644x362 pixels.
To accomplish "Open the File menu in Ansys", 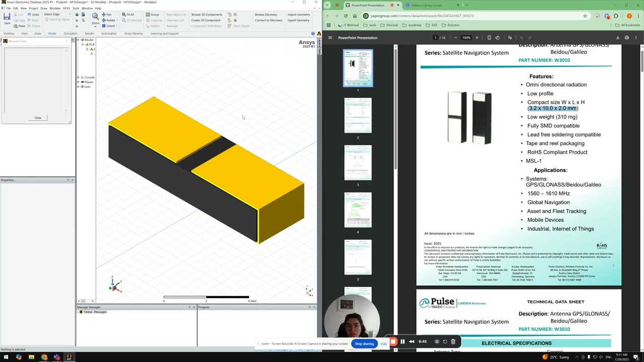I will coord(9,8).
